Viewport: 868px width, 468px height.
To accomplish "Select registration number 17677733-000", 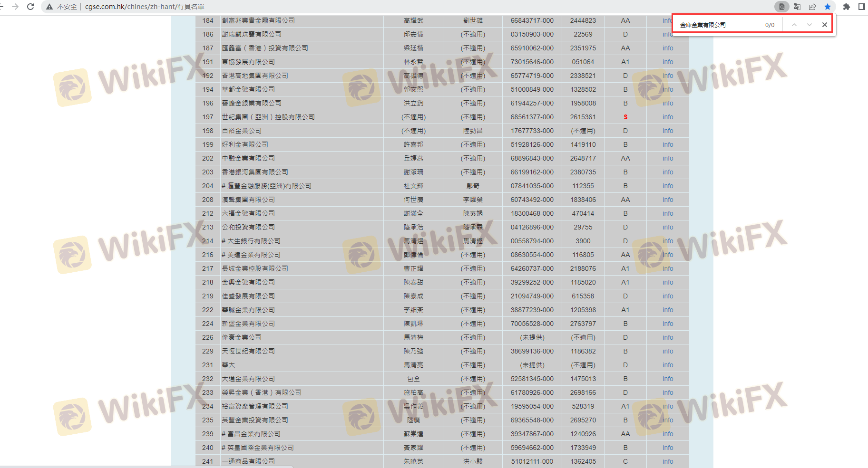I will 532,131.
